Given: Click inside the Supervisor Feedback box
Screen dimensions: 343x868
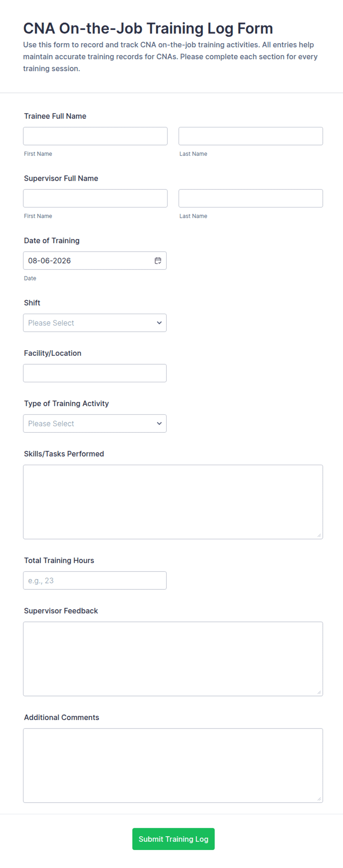Looking at the screenshot, I should click(173, 659).
